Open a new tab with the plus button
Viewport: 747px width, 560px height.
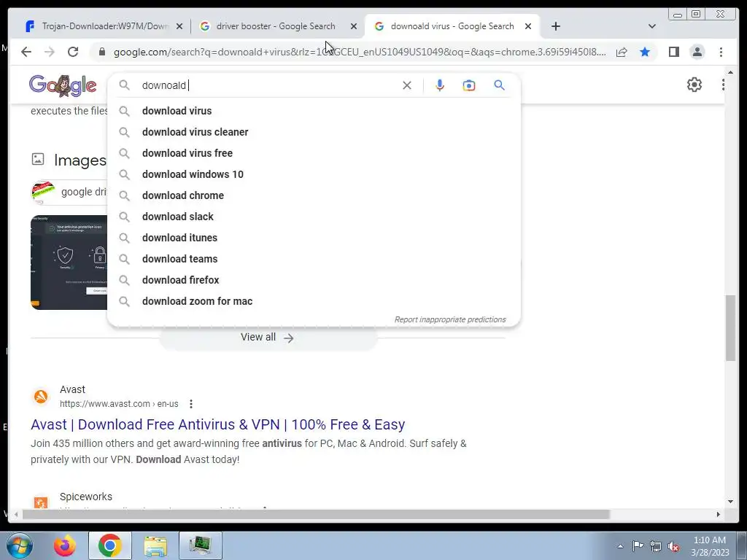(x=555, y=26)
